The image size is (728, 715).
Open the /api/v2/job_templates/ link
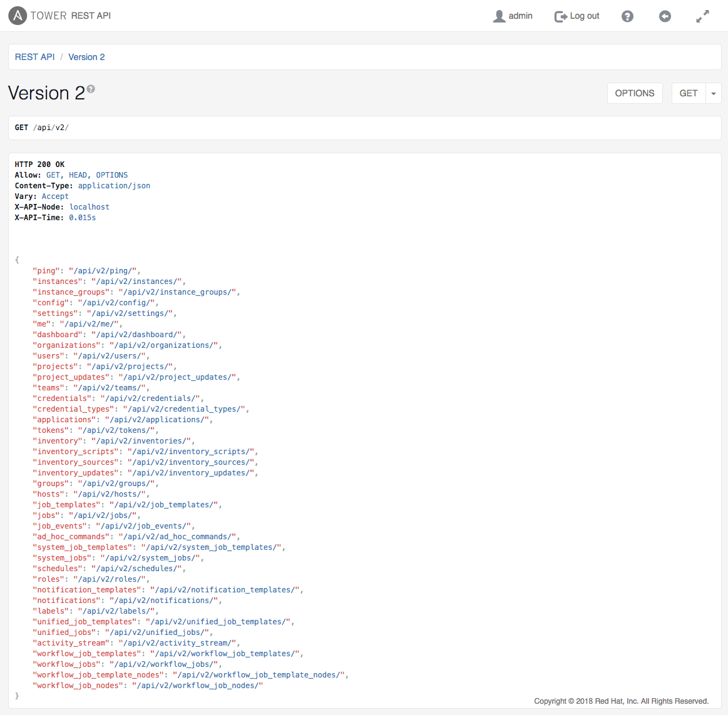click(164, 505)
